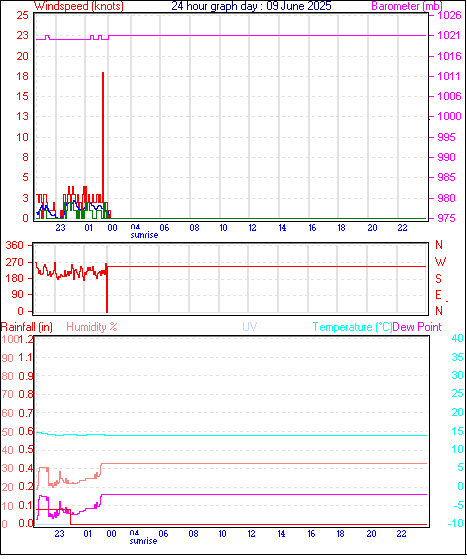Viewport: 467px width, 559px height.
Task: Click the vertical drop in wind direction plot
Action: pyautogui.click(x=107, y=289)
